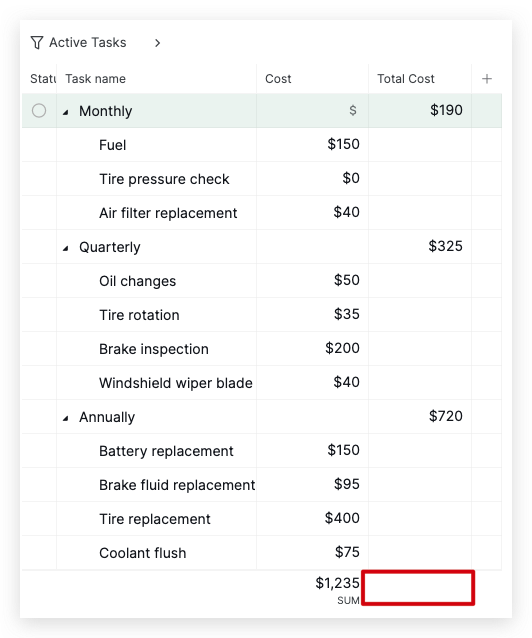This screenshot has width=532, height=638.
Task: Collapse the Monthly task group
Action: tap(66, 112)
